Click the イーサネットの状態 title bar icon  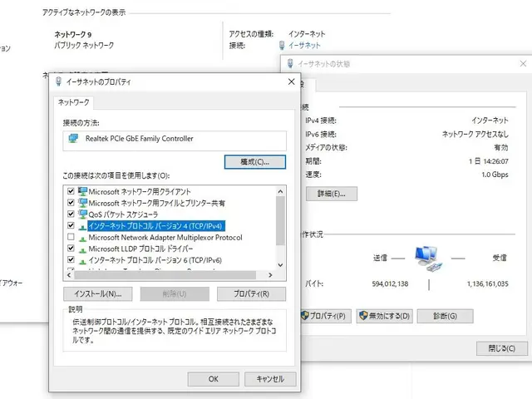(x=290, y=63)
